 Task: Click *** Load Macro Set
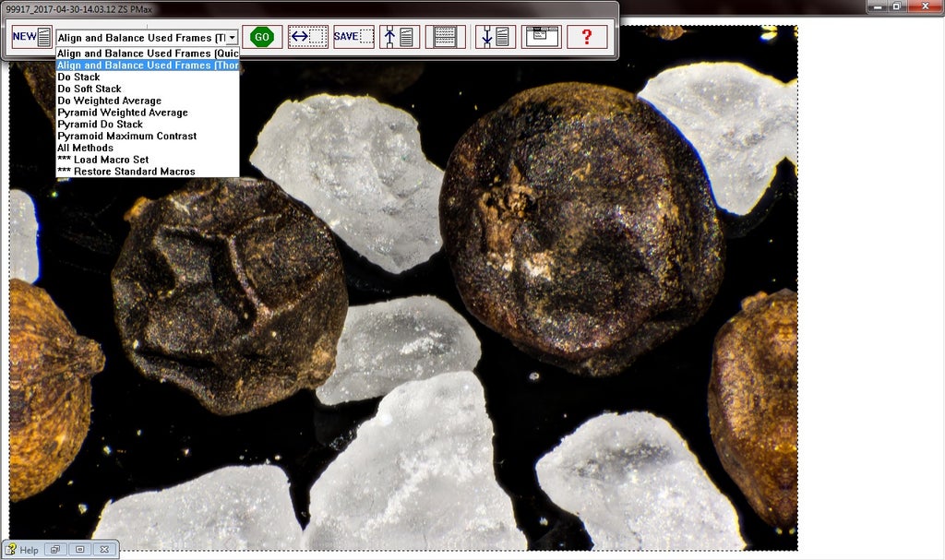point(102,160)
